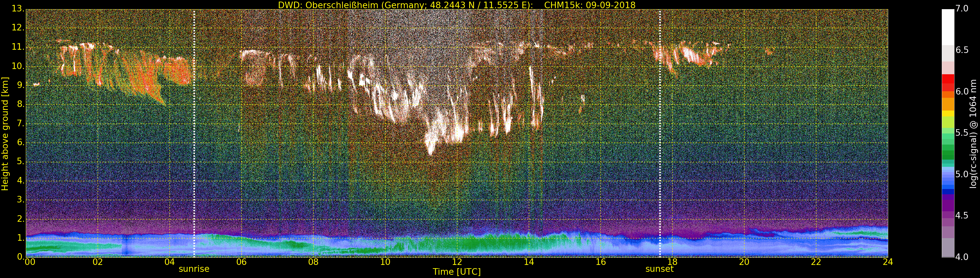Viewport: 980px width, 278px height.
Task: Pick the bright red band of the colorbar
Action: (x=948, y=78)
